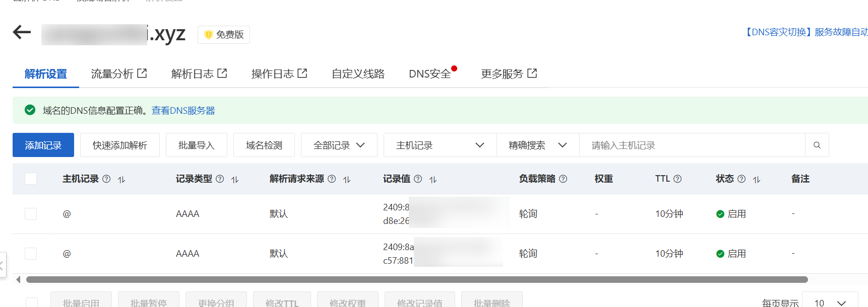Sort by 记录值 column sort icon

click(433, 179)
